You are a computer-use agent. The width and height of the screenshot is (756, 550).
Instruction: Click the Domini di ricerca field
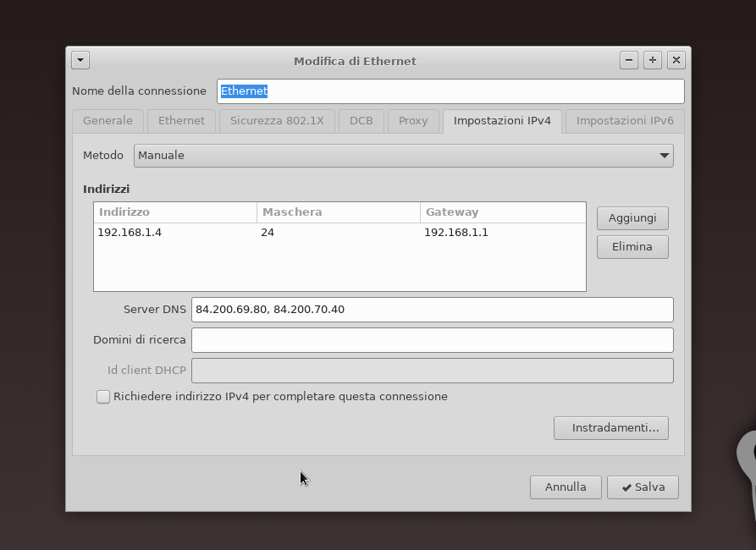coord(433,340)
